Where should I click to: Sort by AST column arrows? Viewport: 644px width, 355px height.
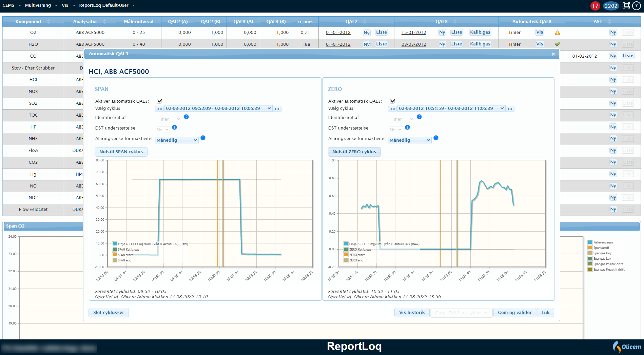click(x=609, y=21)
